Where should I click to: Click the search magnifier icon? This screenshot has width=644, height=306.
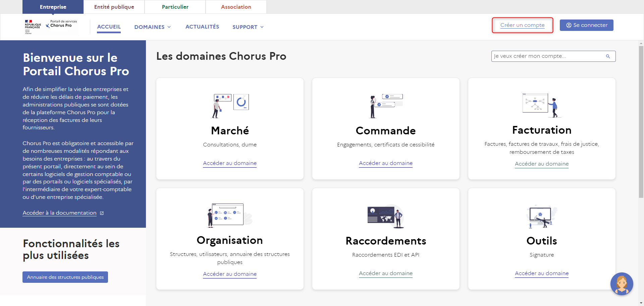pos(608,56)
